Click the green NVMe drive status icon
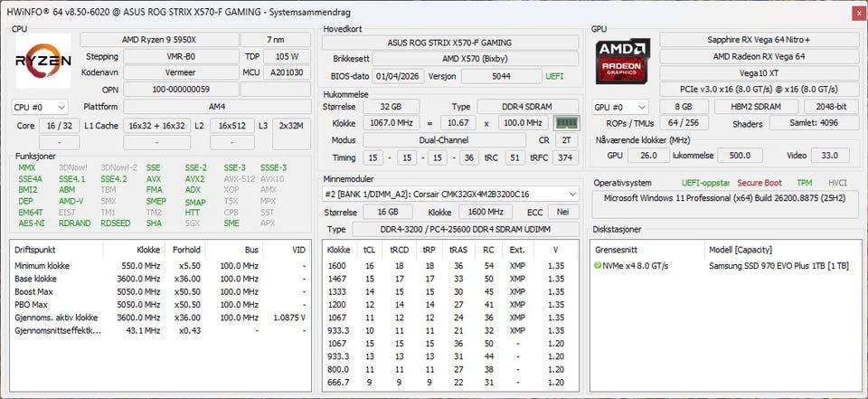 point(598,266)
